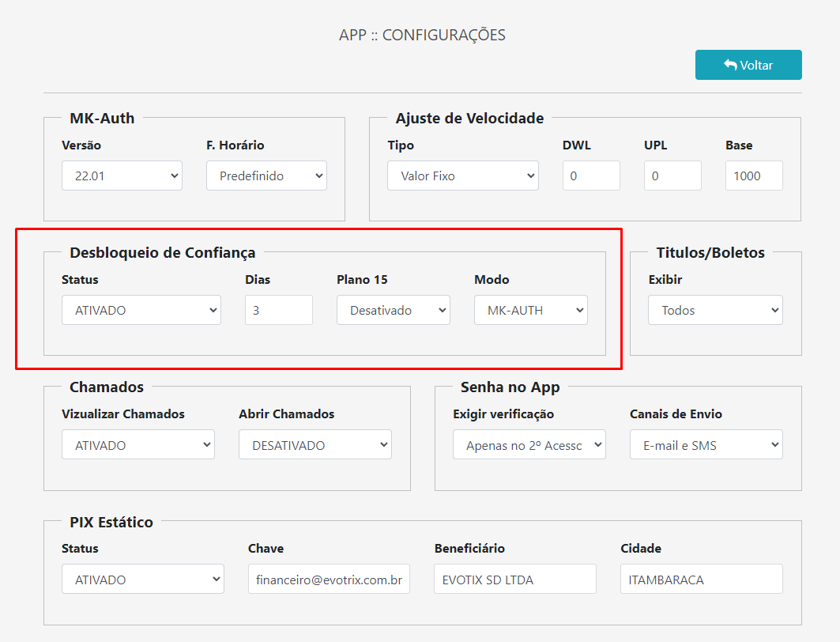The height and width of the screenshot is (642, 840).
Task: Click the back arrow icon on Voltar button
Action: point(731,65)
